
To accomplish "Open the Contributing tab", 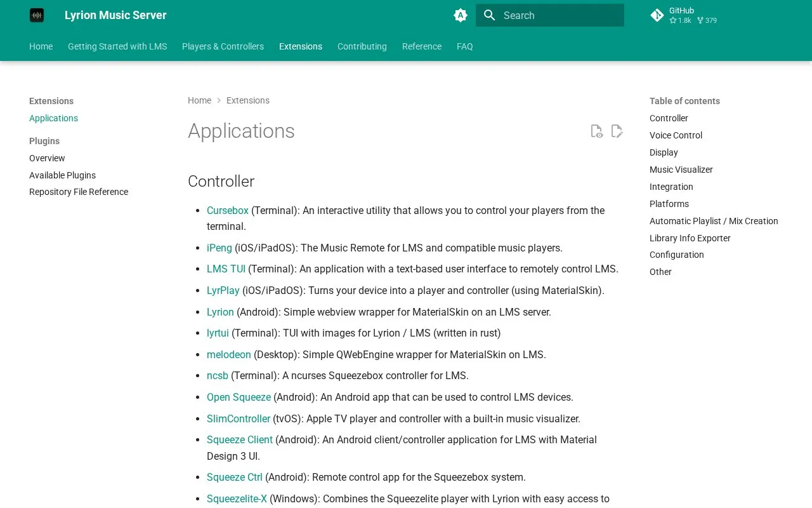I will click(362, 46).
